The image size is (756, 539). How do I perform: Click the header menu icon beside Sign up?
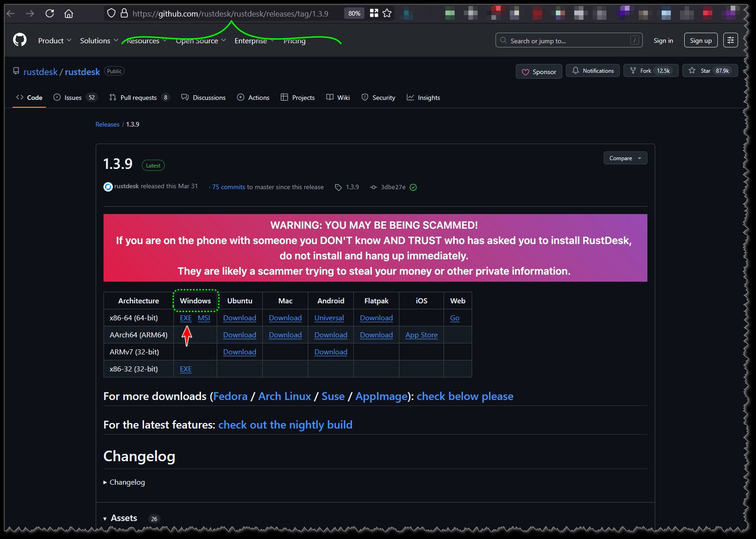click(730, 40)
